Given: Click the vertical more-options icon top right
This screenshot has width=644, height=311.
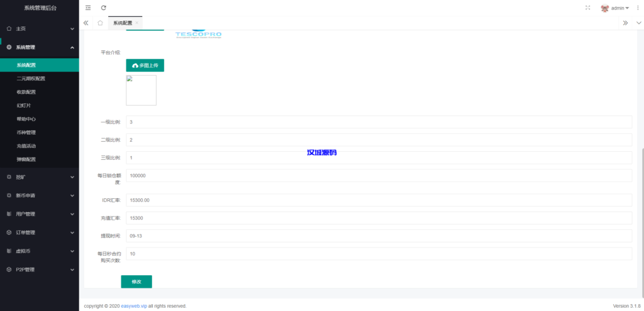Looking at the screenshot, I should 636,8.
